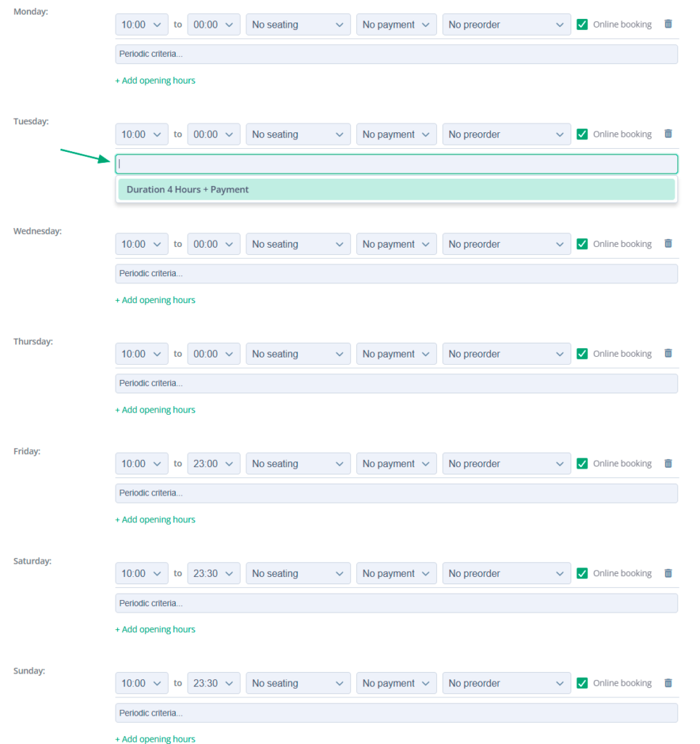
Task: Add opening hours for Sunday
Action: (155, 738)
